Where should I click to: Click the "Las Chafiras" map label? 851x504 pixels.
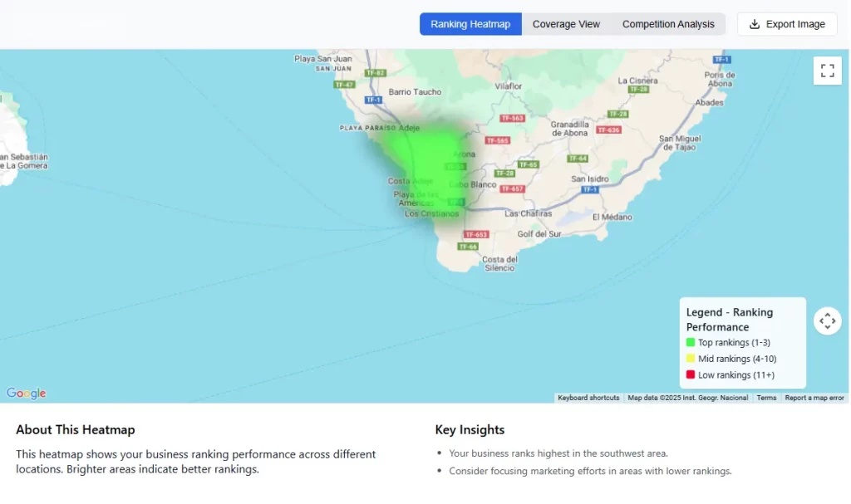pyautogui.click(x=528, y=213)
